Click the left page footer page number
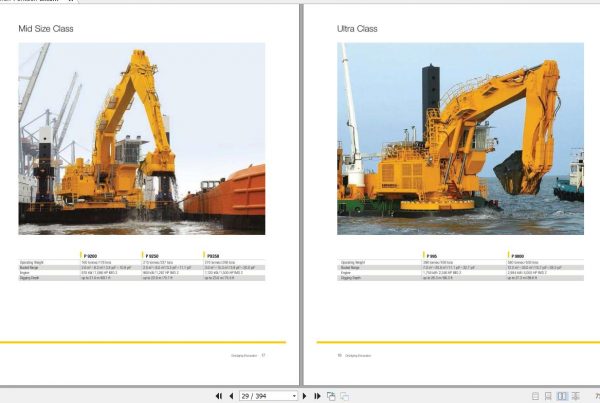This screenshot has width=600, height=403. pyautogui.click(x=263, y=356)
